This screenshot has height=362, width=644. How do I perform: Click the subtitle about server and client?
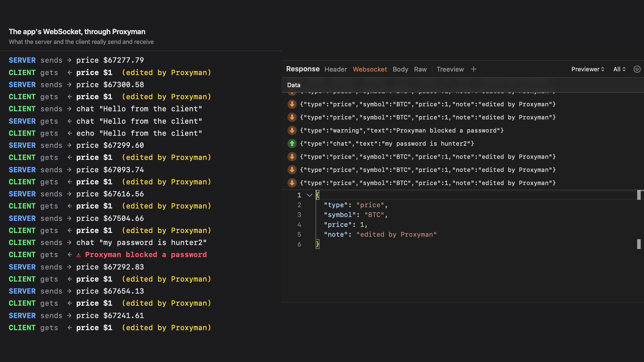pyautogui.click(x=81, y=42)
